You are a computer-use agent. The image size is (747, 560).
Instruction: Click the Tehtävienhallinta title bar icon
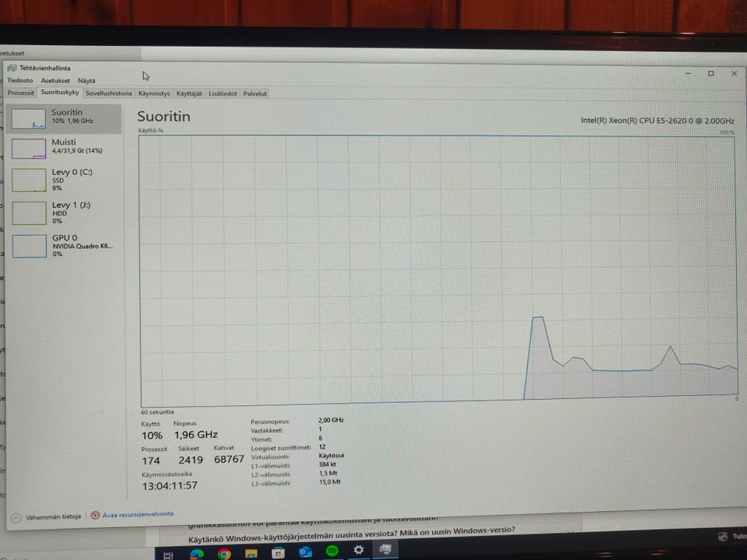pos(12,68)
